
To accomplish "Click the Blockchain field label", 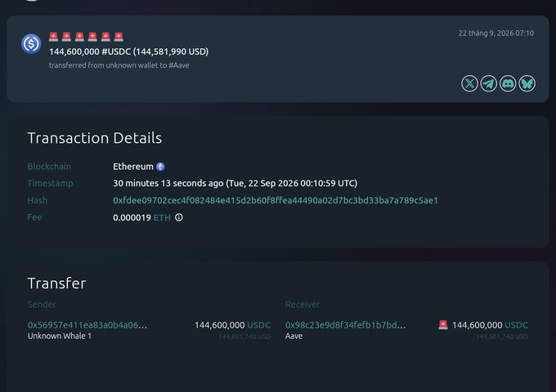I will [49, 167].
